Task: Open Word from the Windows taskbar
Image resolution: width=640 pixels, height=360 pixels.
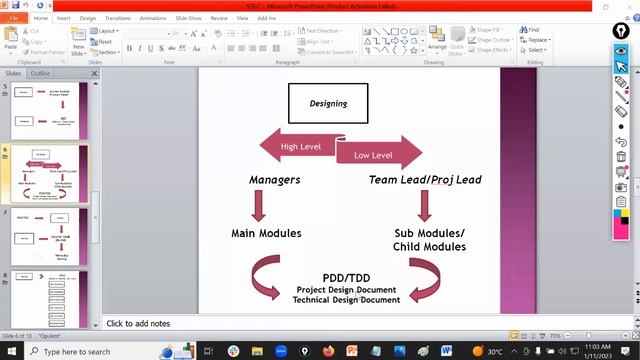Action: [446, 351]
